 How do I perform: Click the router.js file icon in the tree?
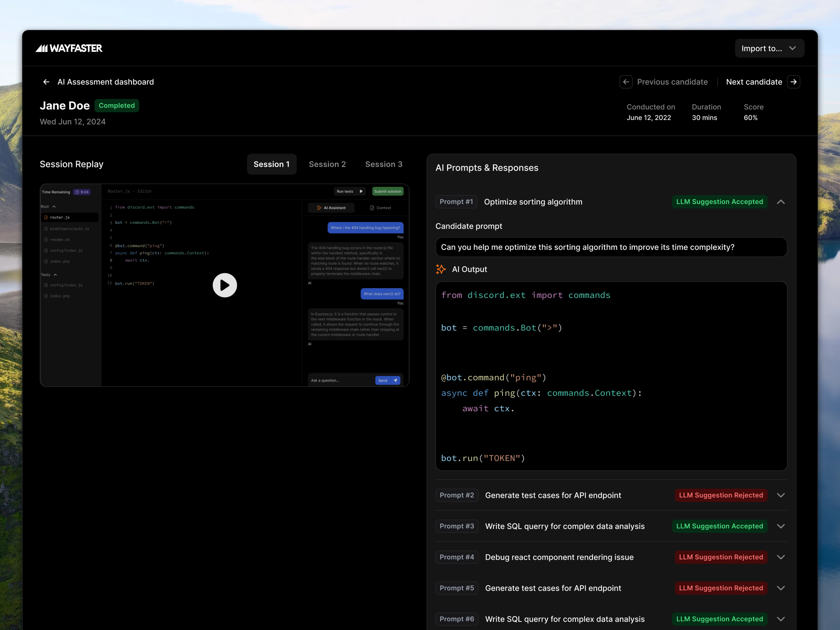pyautogui.click(x=46, y=217)
